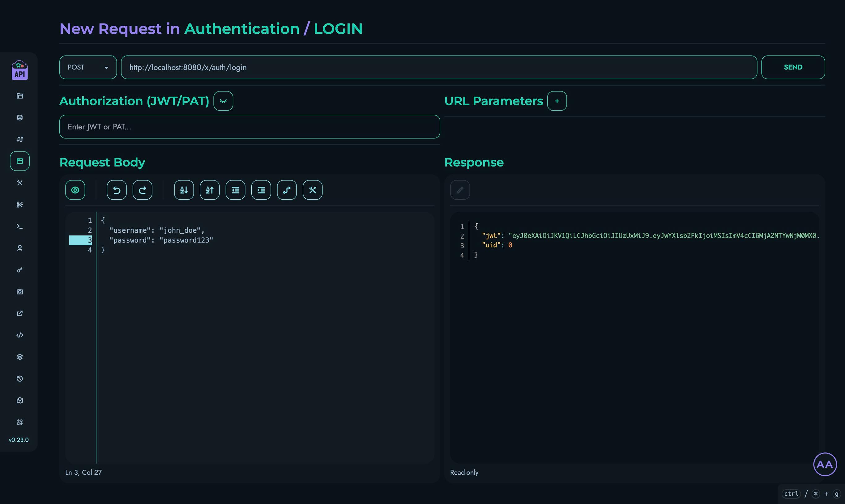
Task: Click the Read-only status label
Action: [464, 472]
